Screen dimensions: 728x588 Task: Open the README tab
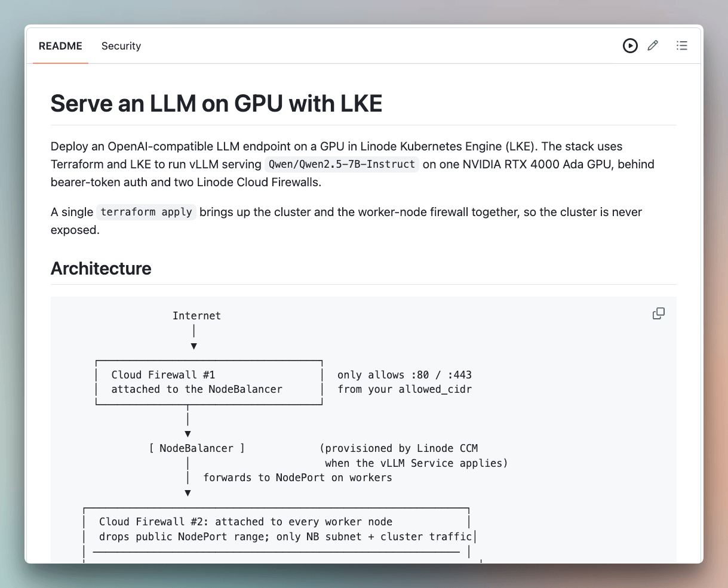pyautogui.click(x=60, y=46)
